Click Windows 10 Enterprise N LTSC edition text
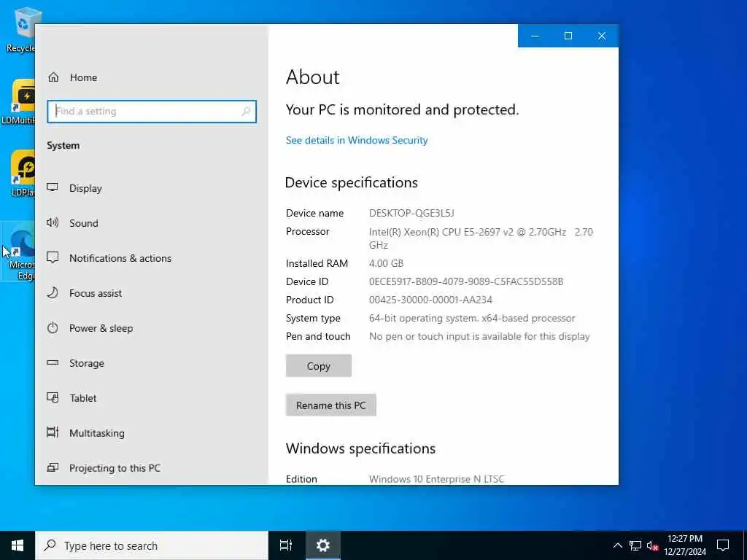The height and width of the screenshot is (560, 747). (436, 479)
